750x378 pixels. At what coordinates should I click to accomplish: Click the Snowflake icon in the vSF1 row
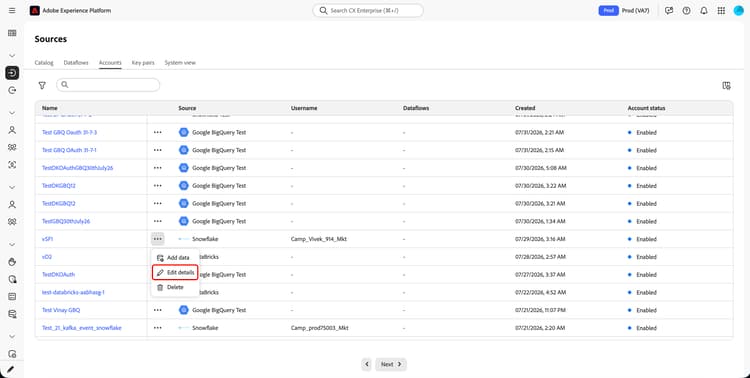coord(184,239)
